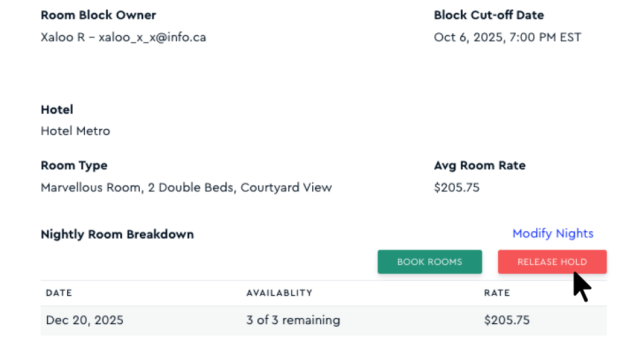Click the Room Block Owner label

click(98, 15)
